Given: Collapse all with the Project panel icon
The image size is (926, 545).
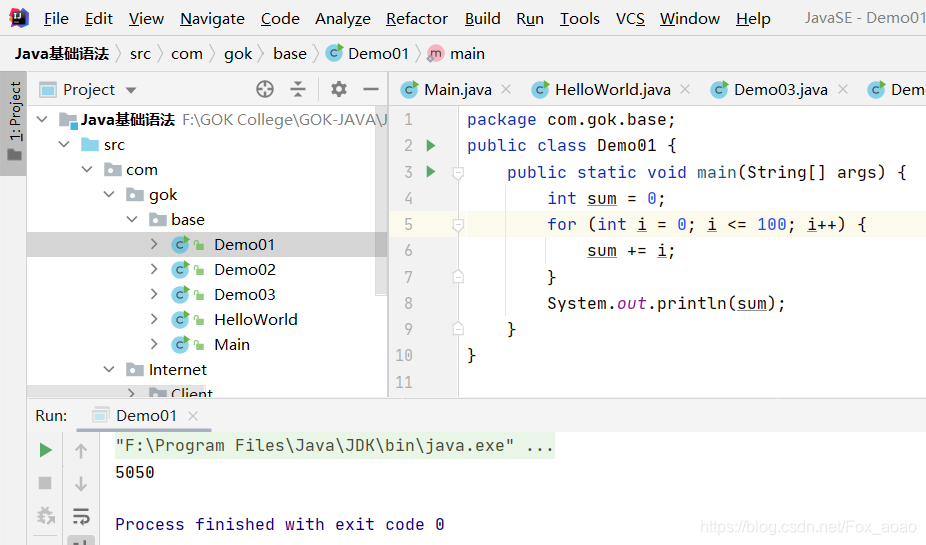Looking at the screenshot, I should [x=298, y=89].
